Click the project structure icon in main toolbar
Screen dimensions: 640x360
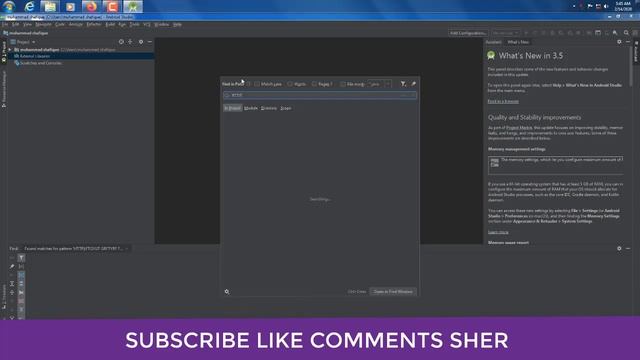tap(598, 33)
